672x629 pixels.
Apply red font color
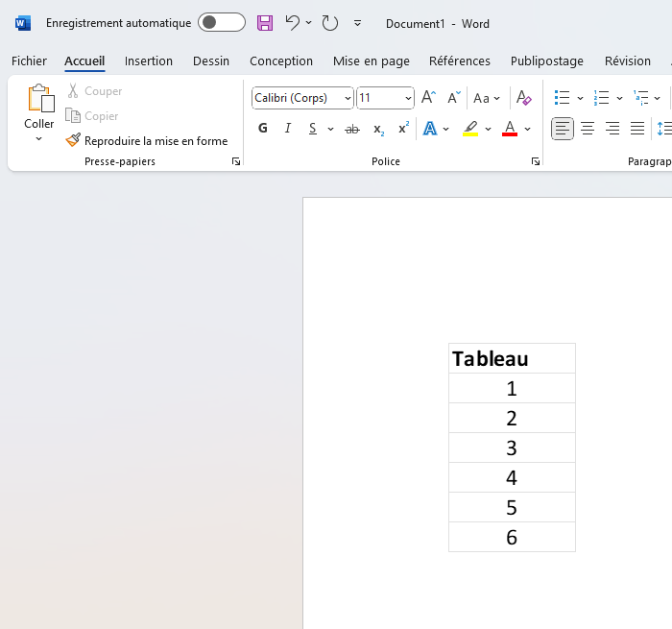coord(510,129)
